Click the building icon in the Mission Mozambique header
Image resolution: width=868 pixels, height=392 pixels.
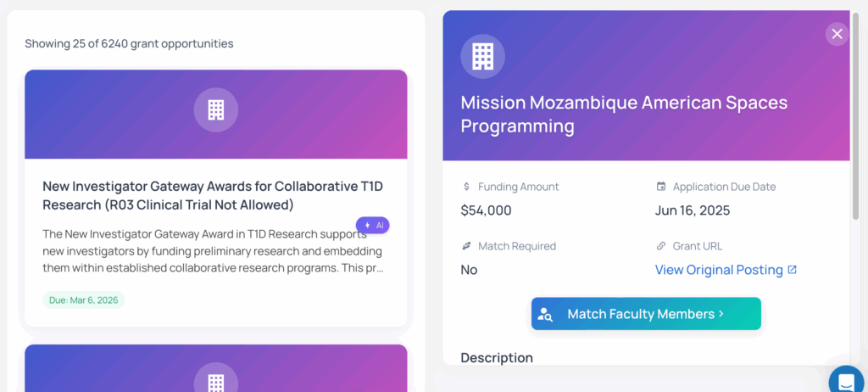[482, 56]
